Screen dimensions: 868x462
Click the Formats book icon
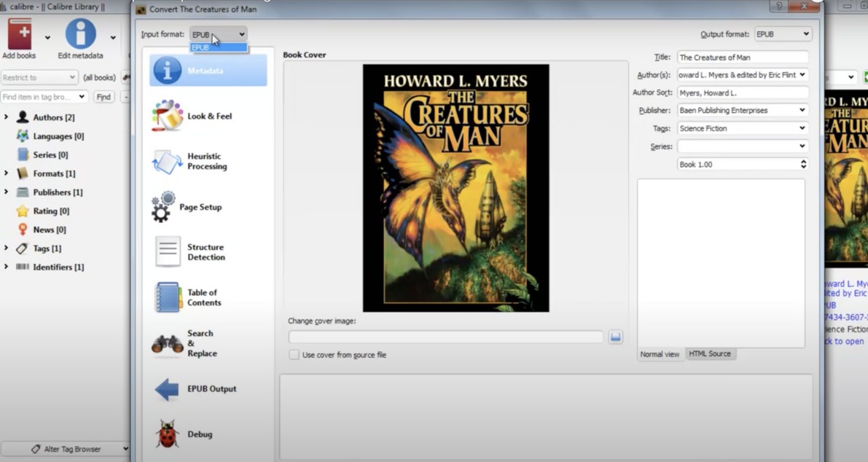pos(23,173)
